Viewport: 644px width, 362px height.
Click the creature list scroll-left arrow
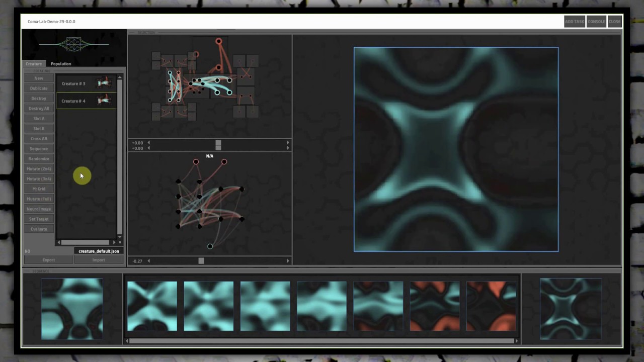(58, 242)
